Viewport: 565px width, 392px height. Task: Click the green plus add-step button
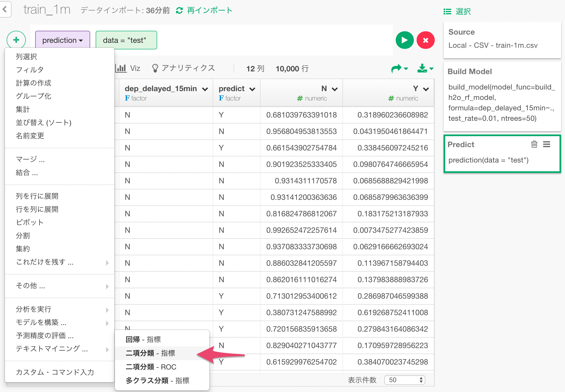[x=16, y=40]
